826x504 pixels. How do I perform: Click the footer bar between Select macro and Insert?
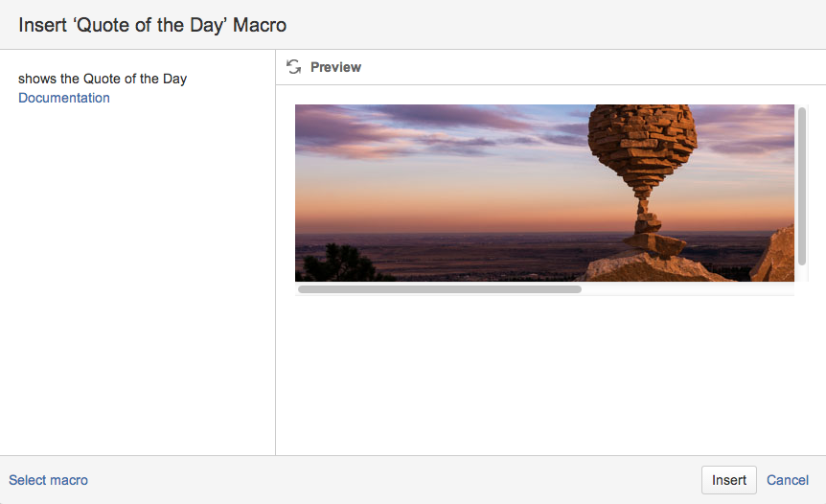(x=383, y=480)
